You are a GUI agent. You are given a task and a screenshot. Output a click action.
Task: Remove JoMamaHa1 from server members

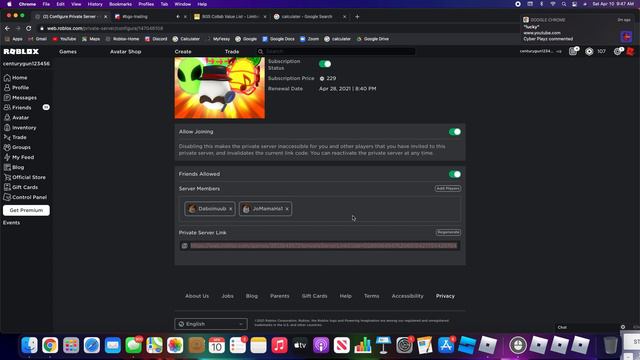(x=287, y=209)
